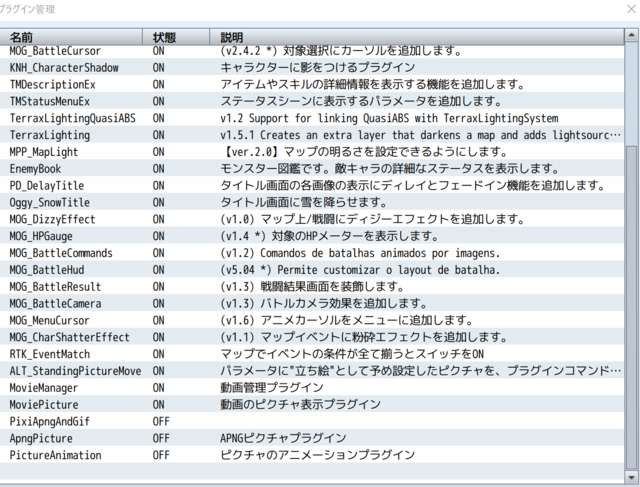Select the MOG_BattleResult plugin
Viewport: 640px width, 487px height.
(x=55, y=287)
